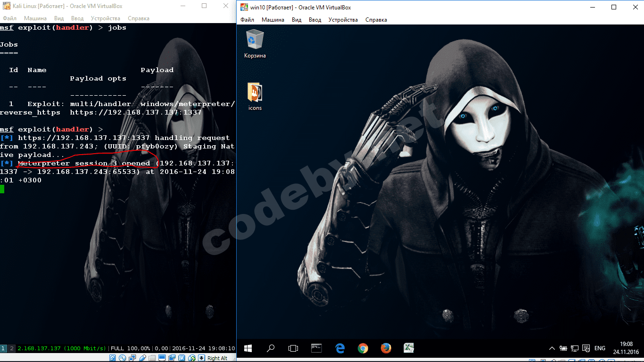Click the Kali Linux VirtualBox title bar icon
Viewport: 644px width, 362px height.
click(x=7, y=6)
